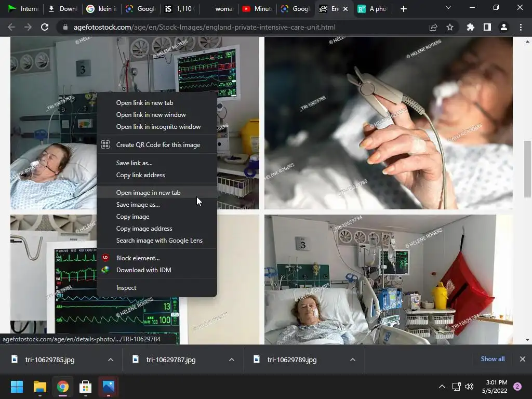Open the tab search chevron
Screen dimensions: 532x399
point(448,7)
